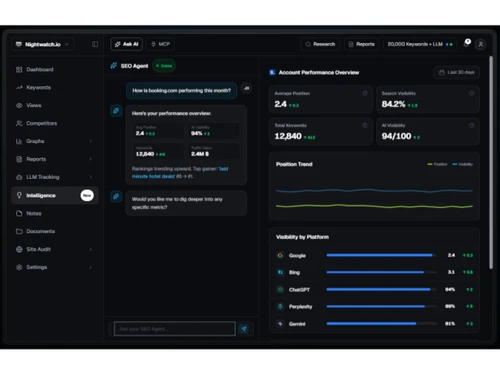Click info icon on Search Visibility card
500x375 pixels.
coord(471,93)
